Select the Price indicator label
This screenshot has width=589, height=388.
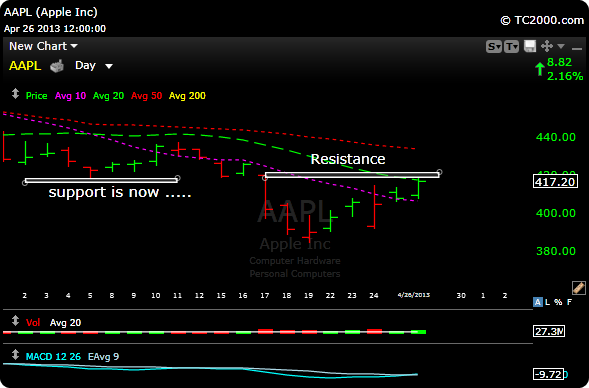pos(36,96)
